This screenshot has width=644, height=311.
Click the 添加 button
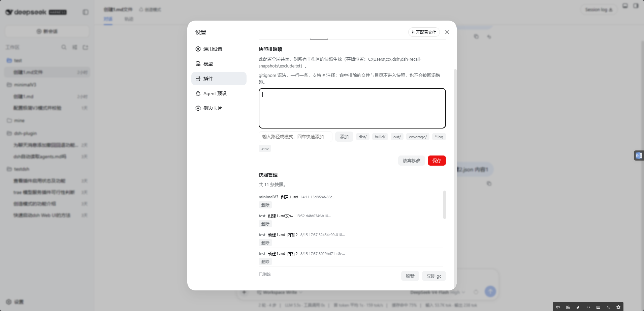(x=344, y=137)
